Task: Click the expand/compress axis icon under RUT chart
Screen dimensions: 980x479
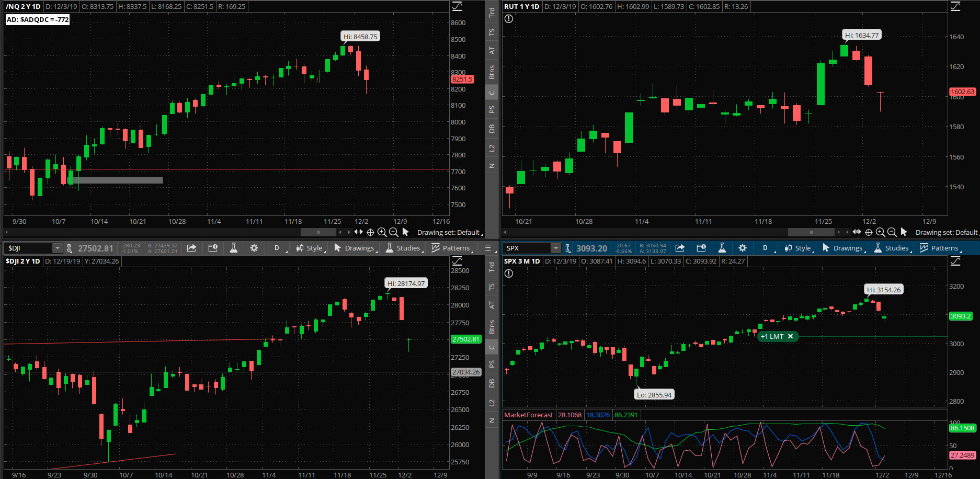Action: [x=857, y=232]
